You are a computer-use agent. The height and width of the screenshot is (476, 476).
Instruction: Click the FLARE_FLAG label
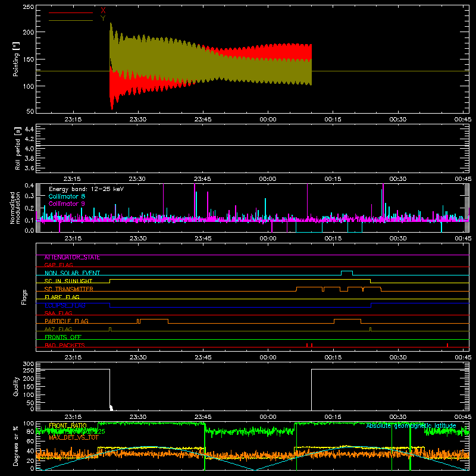click(x=62, y=297)
